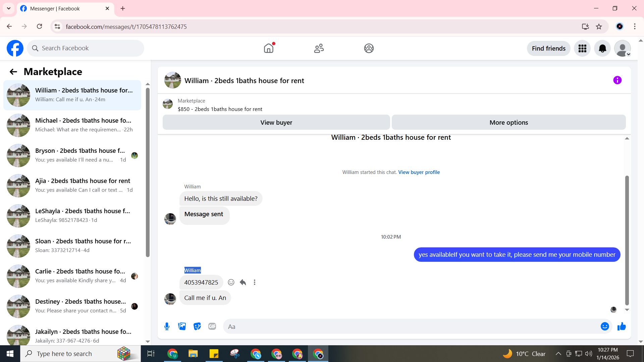Open the Friends tab

point(319,49)
